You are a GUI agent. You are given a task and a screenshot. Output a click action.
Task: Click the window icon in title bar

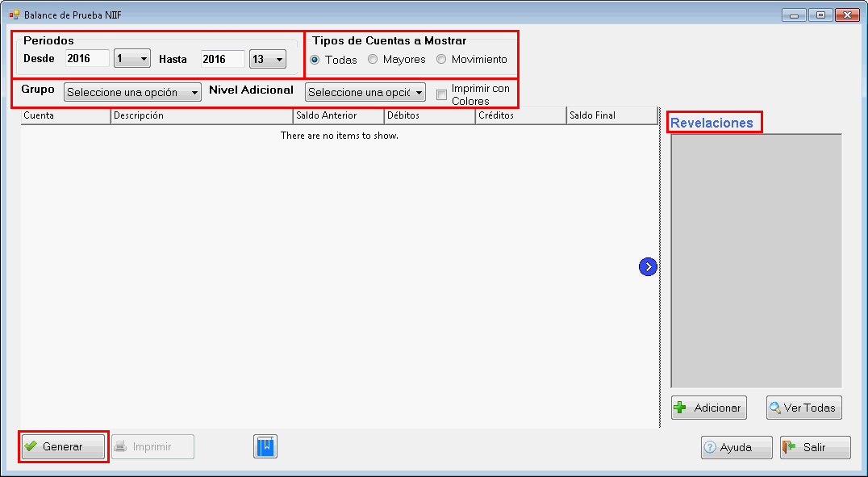click(x=14, y=15)
